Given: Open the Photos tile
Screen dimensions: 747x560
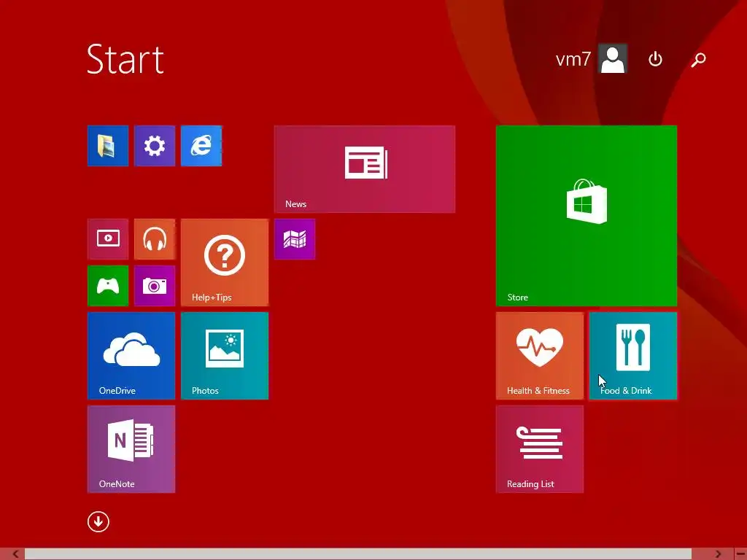Looking at the screenshot, I should click(225, 356).
